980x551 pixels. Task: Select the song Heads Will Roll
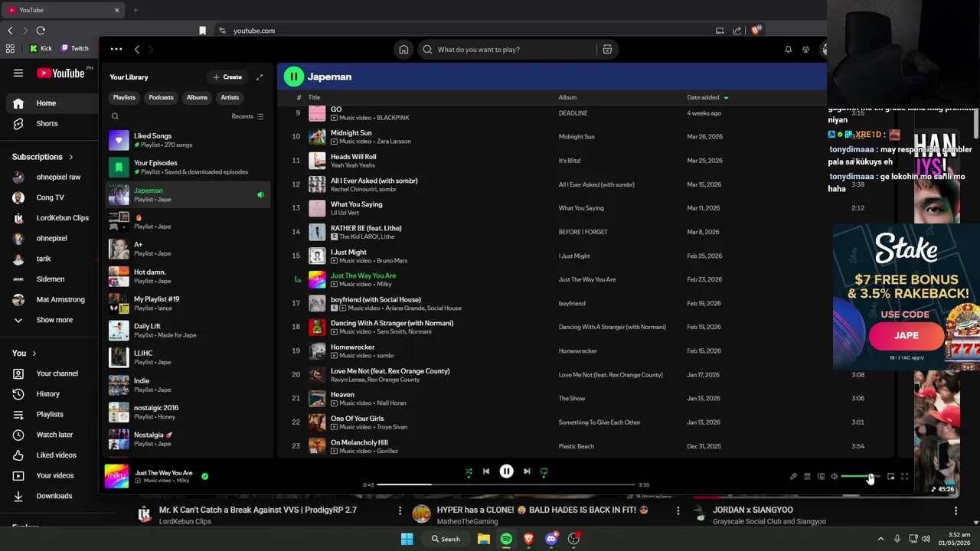(353, 157)
